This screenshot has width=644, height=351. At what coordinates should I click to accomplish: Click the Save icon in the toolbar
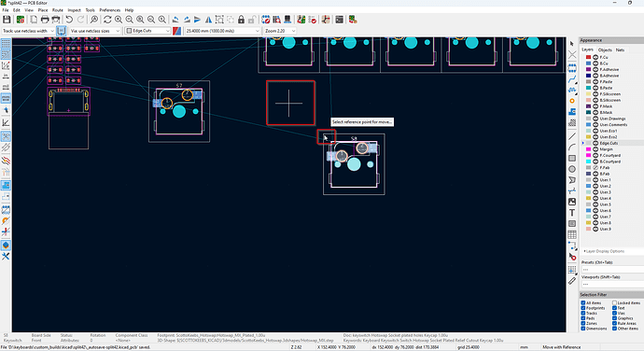pos(7,20)
